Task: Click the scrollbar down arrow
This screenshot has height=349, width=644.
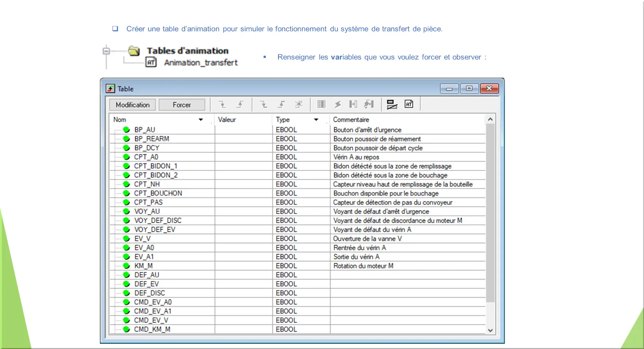Action: pyautogui.click(x=490, y=330)
